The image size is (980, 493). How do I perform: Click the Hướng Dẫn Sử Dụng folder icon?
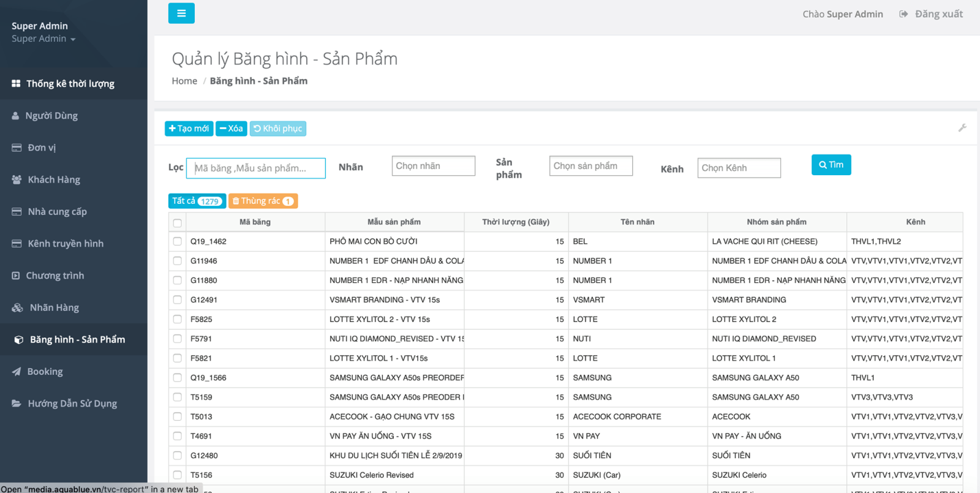pos(17,403)
